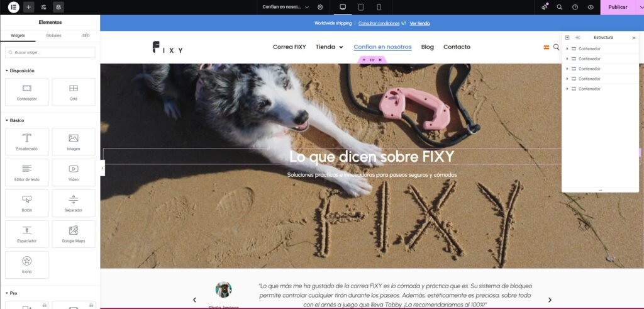Open the SEO tab
This screenshot has width=644, height=309.
(x=86, y=35)
